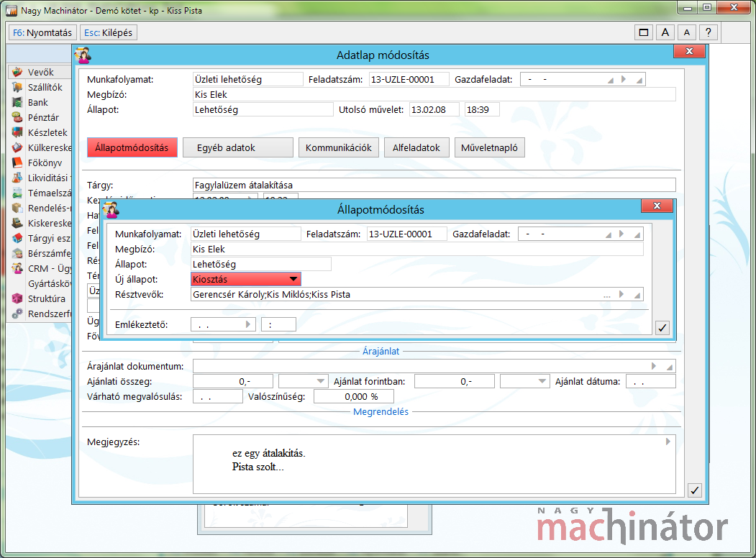Click the Ajánlati összeg amount field
The width and height of the screenshot is (756, 558).
(233, 381)
